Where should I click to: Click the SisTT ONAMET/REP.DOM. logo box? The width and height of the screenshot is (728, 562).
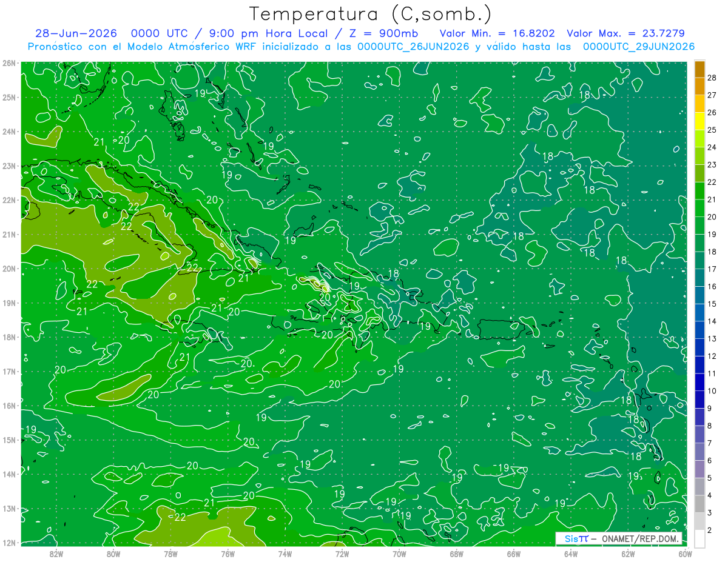[x=619, y=538]
